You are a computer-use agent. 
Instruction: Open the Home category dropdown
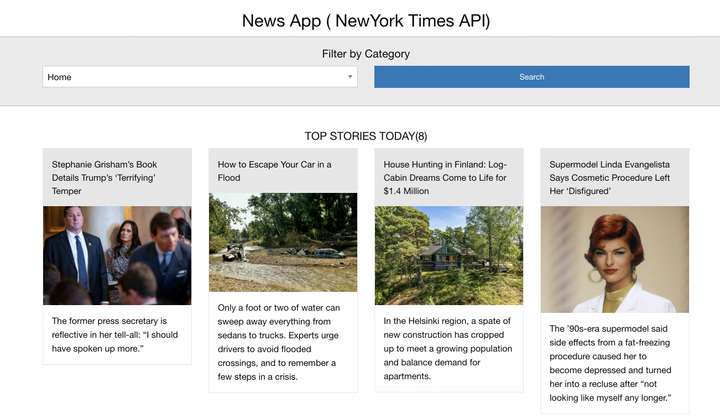pos(200,77)
